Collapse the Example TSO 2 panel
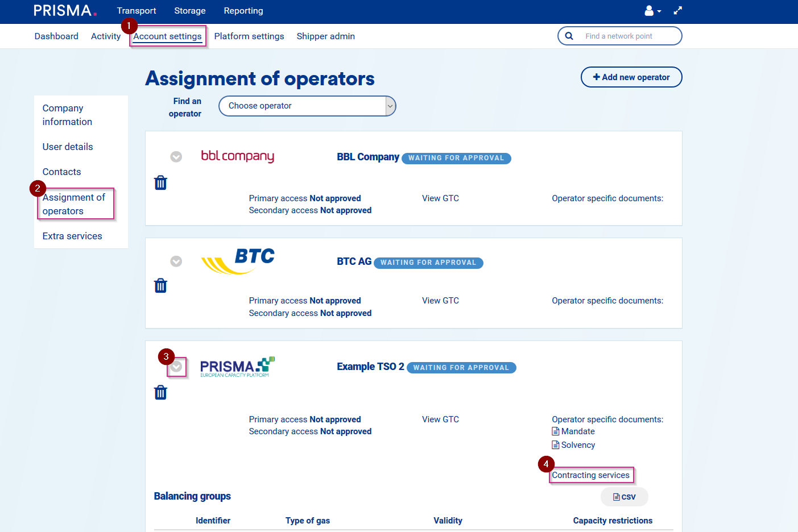The width and height of the screenshot is (798, 532). point(176,367)
